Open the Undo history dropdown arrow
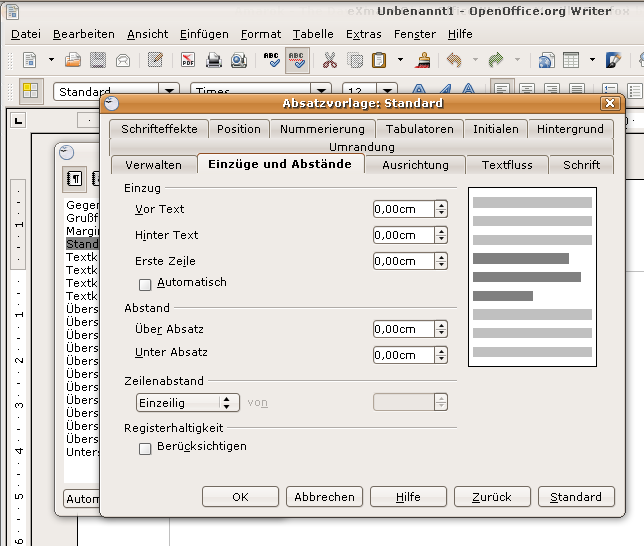This screenshot has height=546, width=644. [x=475, y=60]
